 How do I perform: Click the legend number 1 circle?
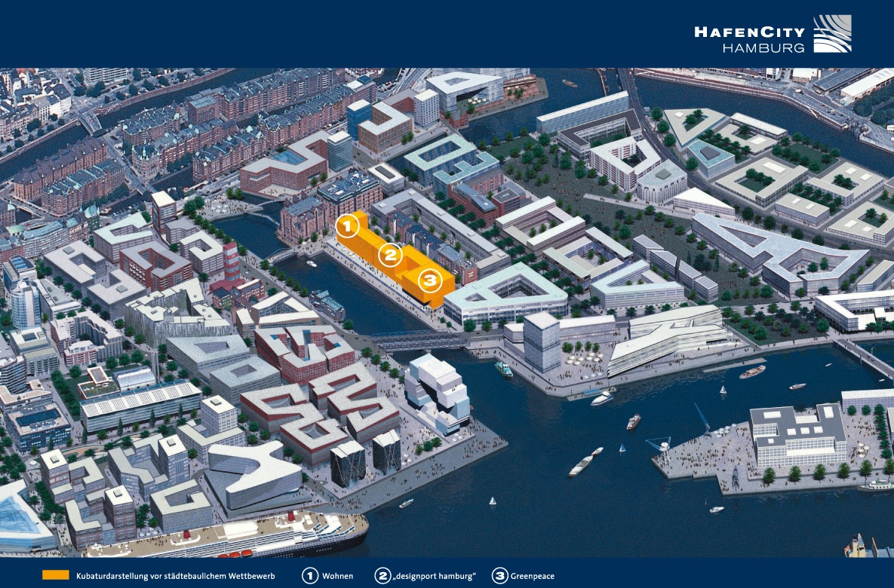point(310,576)
